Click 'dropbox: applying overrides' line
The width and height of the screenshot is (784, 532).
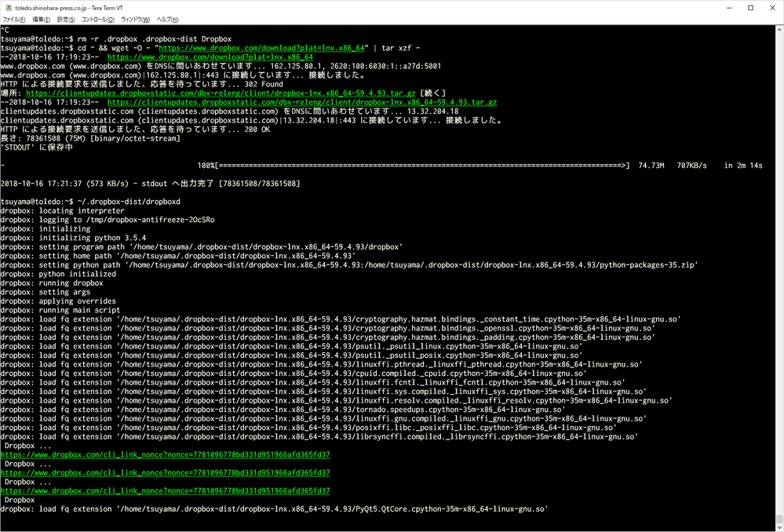click(58, 301)
